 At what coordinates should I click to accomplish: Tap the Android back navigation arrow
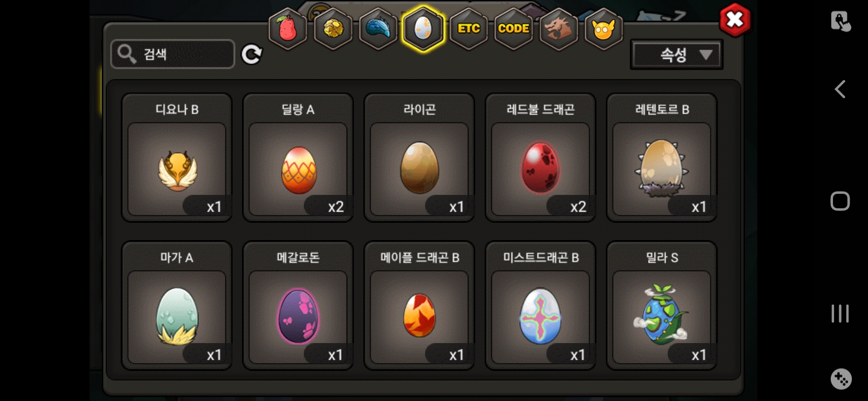click(x=840, y=89)
